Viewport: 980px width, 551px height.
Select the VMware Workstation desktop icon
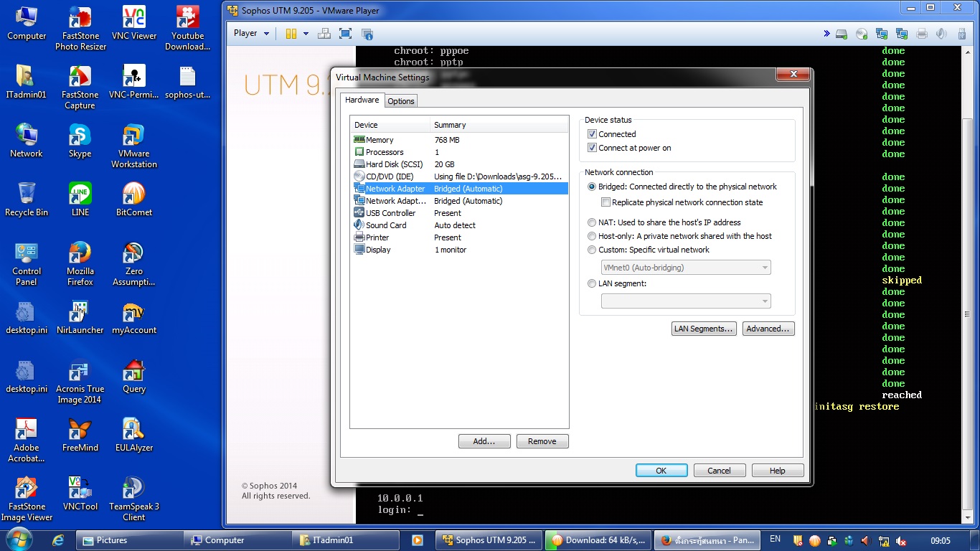[x=134, y=146]
